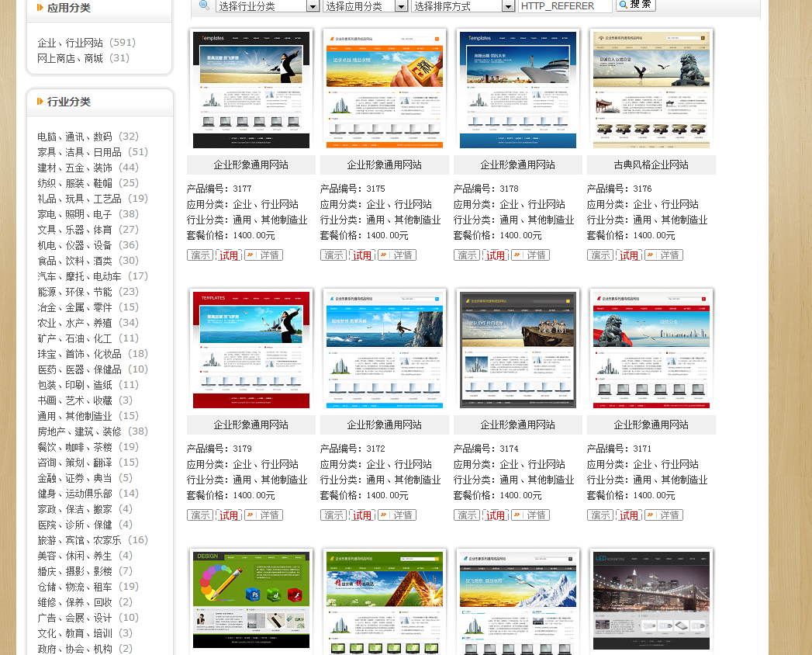
Task: Open the 古典风格企业网站 template thumbnail
Action: [651, 89]
